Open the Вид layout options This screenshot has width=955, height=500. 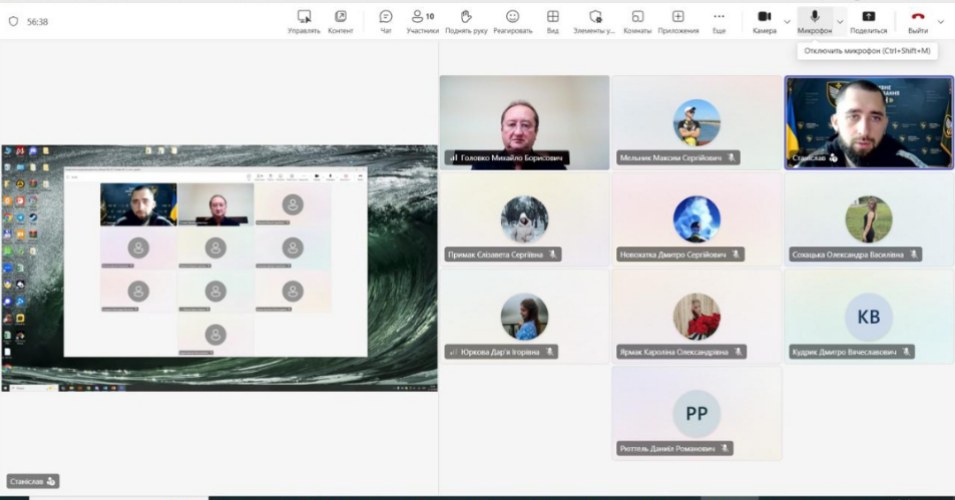(x=552, y=22)
